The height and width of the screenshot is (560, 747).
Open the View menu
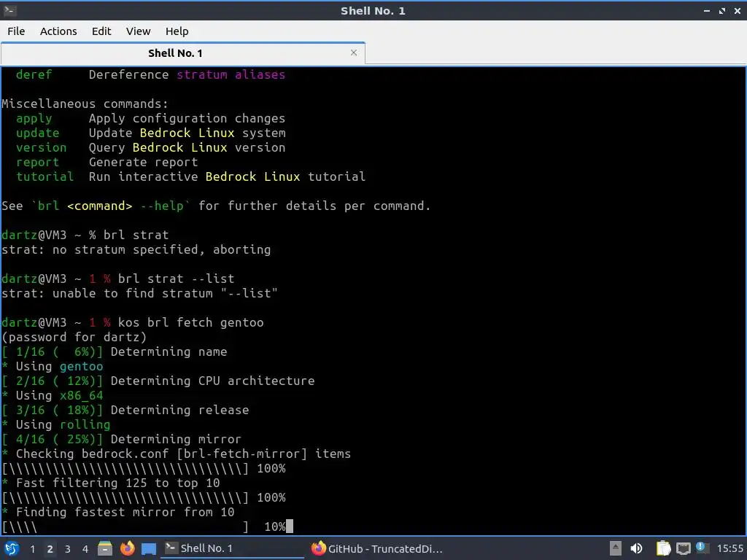pyautogui.click(x=138, y=31)
